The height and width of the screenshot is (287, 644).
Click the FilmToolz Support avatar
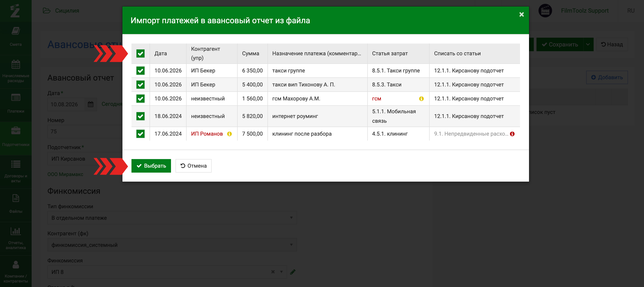click(x=545, y=10)
